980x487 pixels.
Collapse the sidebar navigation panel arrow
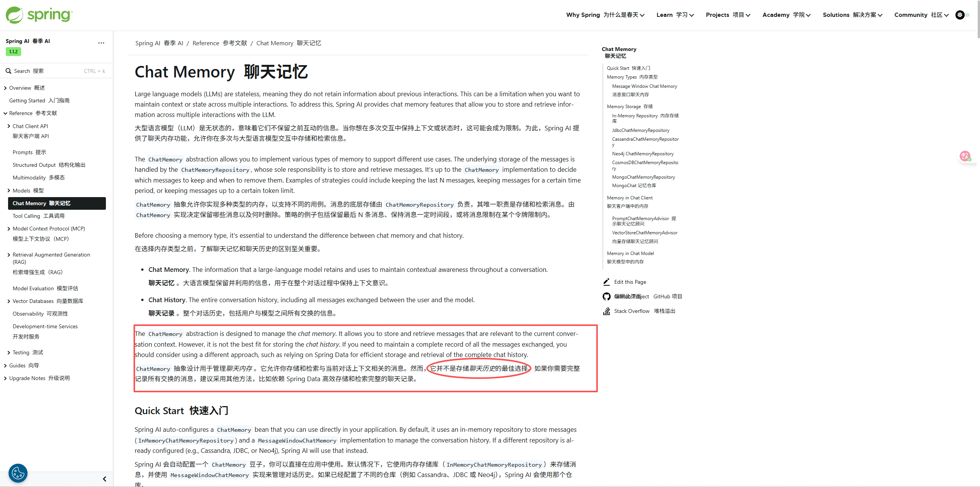(x=104, y=479)
